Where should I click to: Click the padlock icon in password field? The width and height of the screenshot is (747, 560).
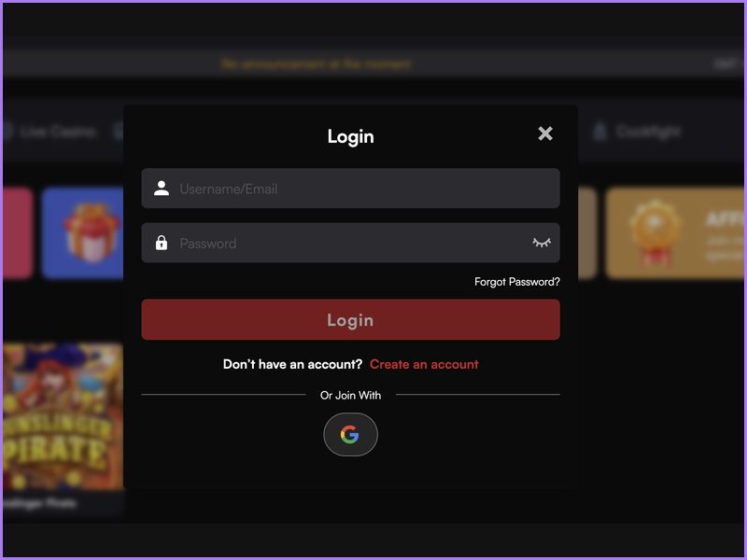coord(162,243)
